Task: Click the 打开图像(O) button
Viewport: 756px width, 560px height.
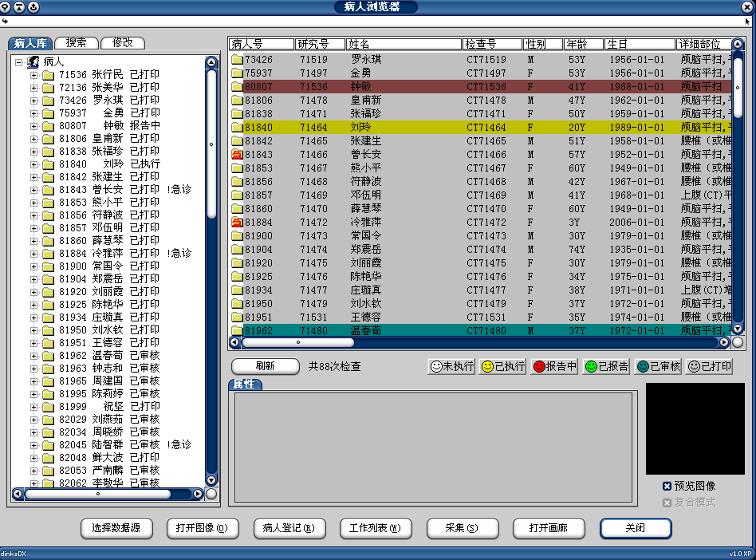Action: [x=202, y=528]
